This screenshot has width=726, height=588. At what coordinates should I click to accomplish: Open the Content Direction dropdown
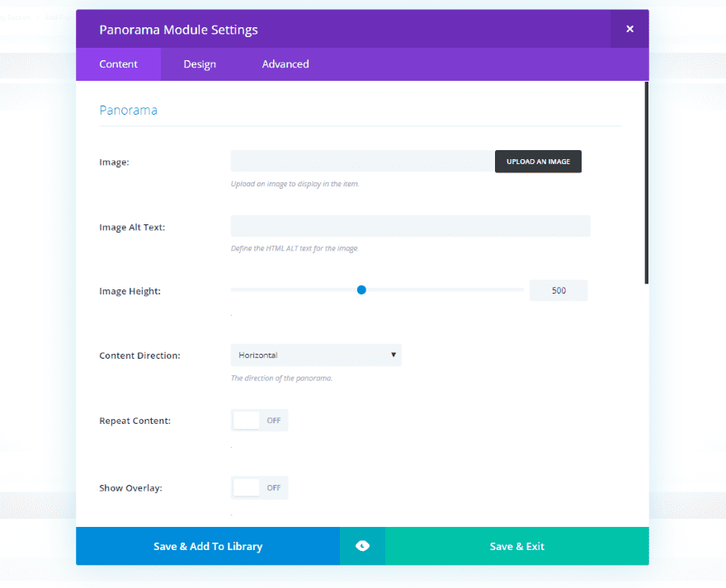point(315,355)
